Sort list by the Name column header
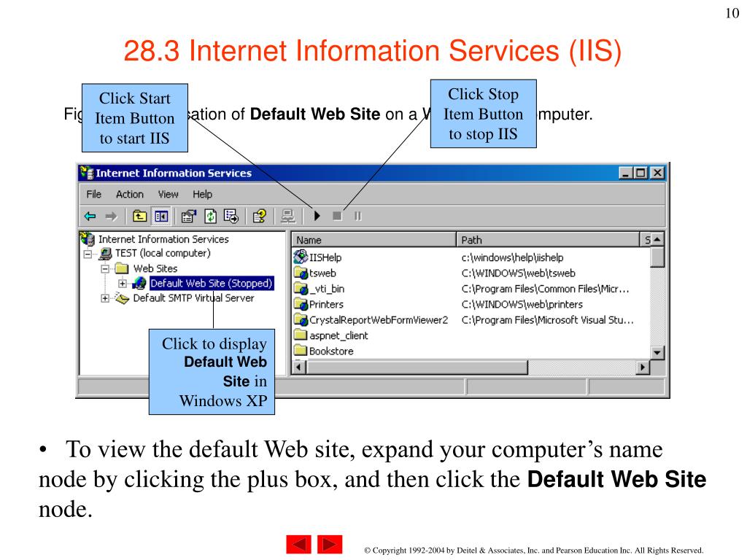Viewport: 747px width, 560px height. 374,239
